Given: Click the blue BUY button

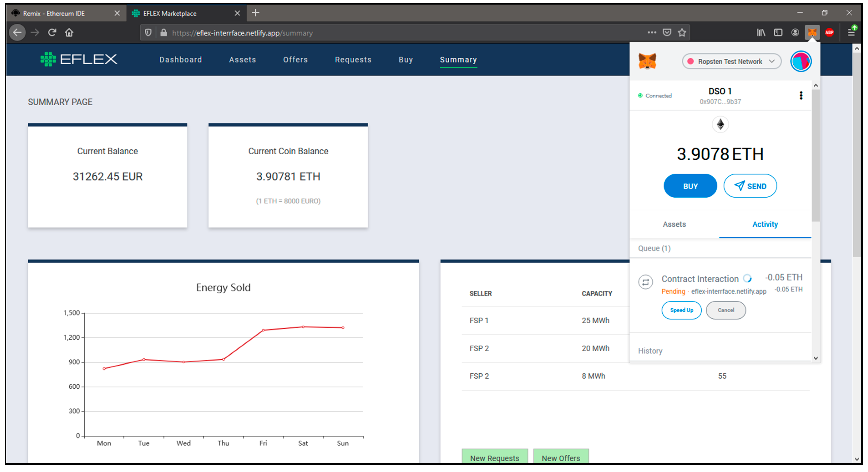Looking at the screenshot, I should pos(690,186).
